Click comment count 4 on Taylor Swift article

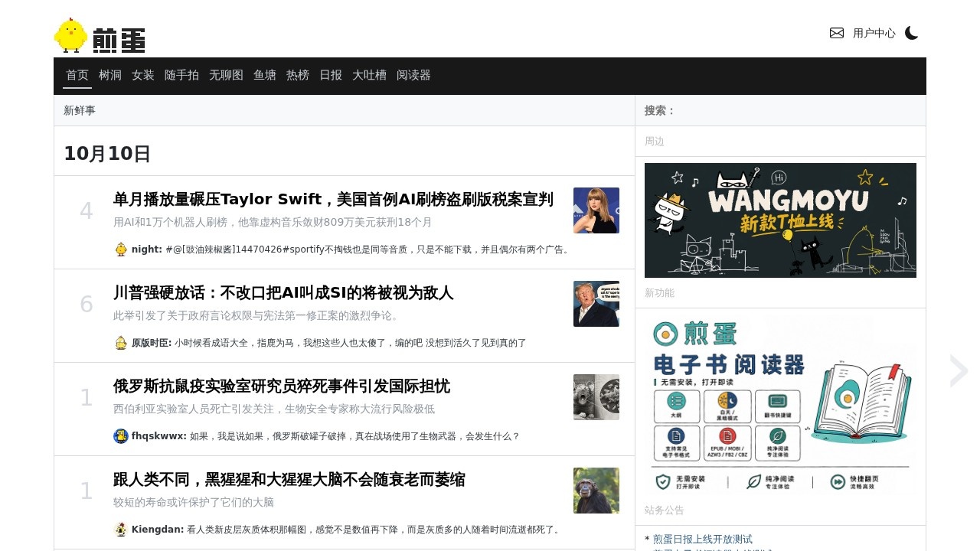coord(87,211)
